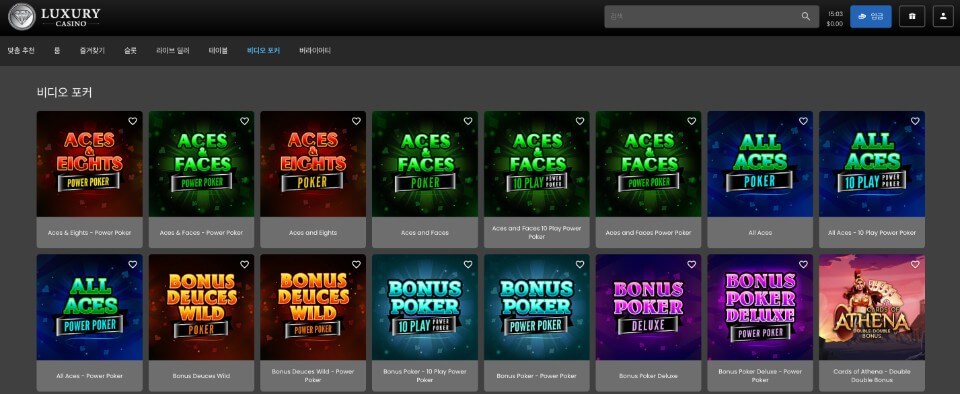Viewport: 960px width, 394px height.
Task: Launch Bonus Poker 10 Play thumbnail
Action: tap(425, 307)
